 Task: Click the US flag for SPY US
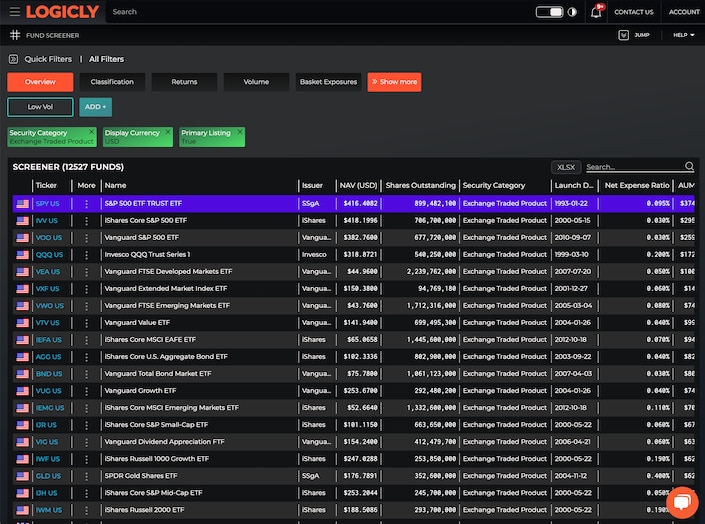point(22,204)
